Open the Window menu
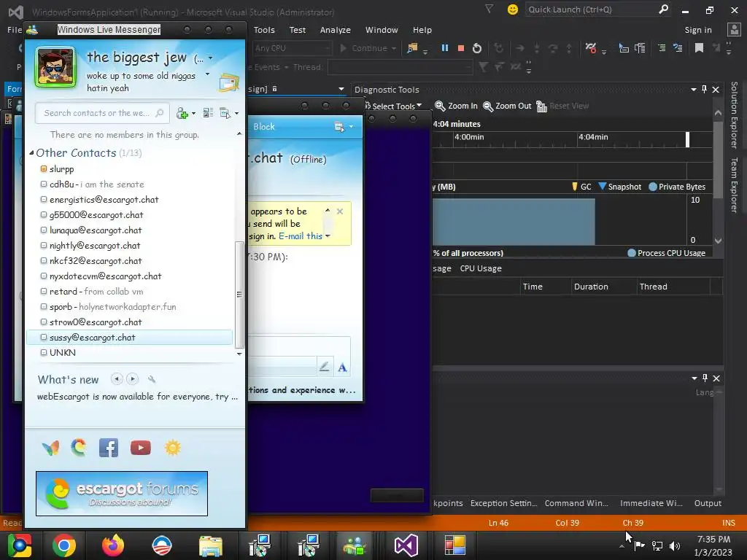 pos(382,29)
